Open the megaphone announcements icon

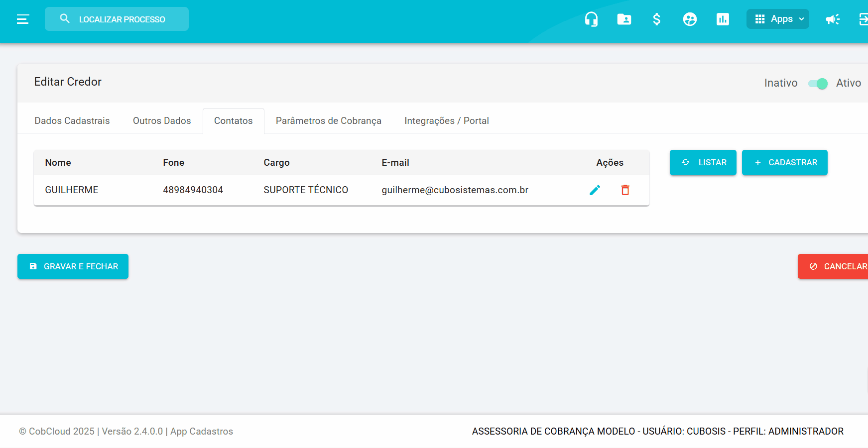tap(833, 19)
